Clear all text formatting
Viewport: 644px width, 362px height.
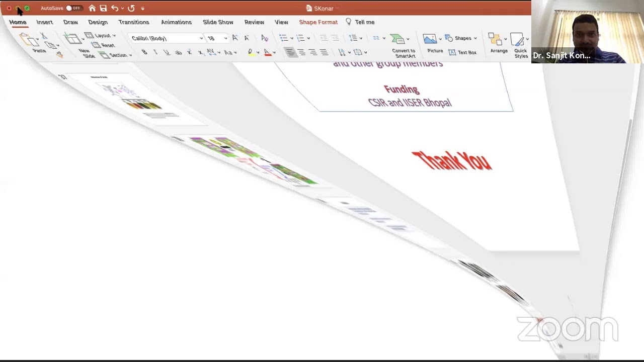(x=265, y=38)
